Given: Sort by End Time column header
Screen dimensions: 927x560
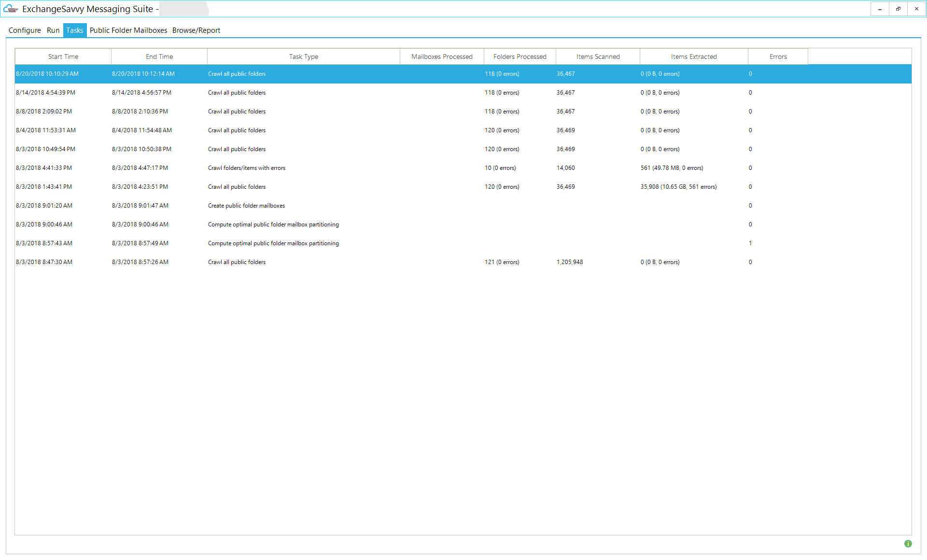Looking at the screenshot, I should pos(159,56).
